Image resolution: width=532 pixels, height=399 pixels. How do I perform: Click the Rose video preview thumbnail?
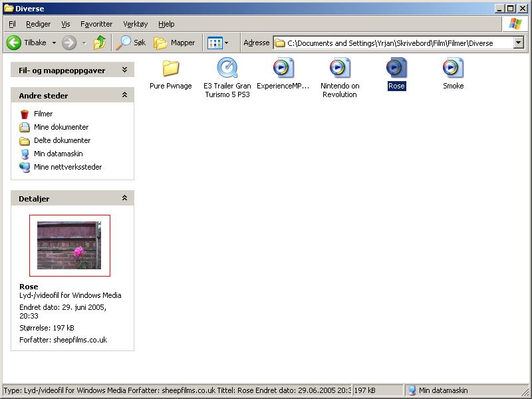point(70,245)
